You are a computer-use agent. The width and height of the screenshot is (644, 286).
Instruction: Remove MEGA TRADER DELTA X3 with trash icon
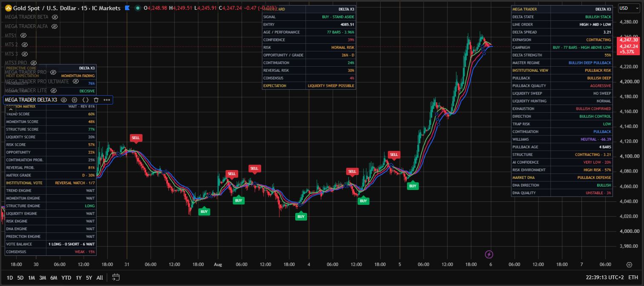(96, 100)
